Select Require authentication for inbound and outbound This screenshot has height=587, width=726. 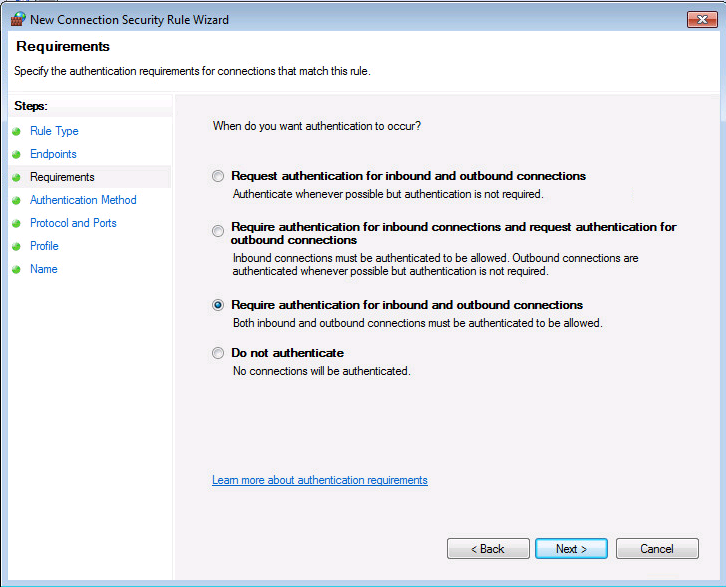pyautogui.click(x=218, y=305)
